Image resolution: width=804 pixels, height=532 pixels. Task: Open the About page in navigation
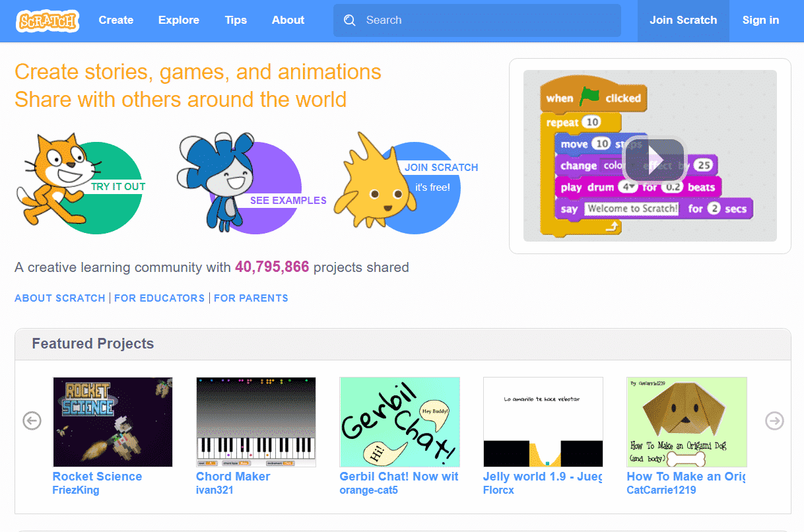(288, 20)
